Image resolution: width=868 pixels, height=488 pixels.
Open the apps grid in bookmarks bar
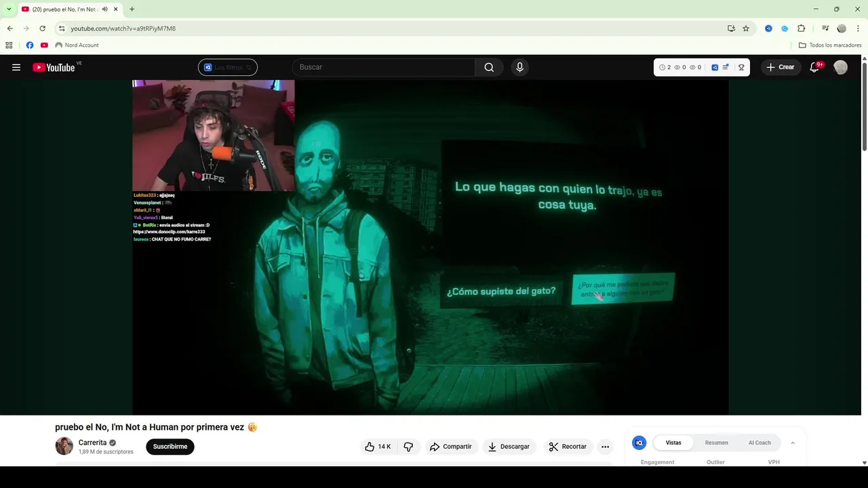pos(9,45)
